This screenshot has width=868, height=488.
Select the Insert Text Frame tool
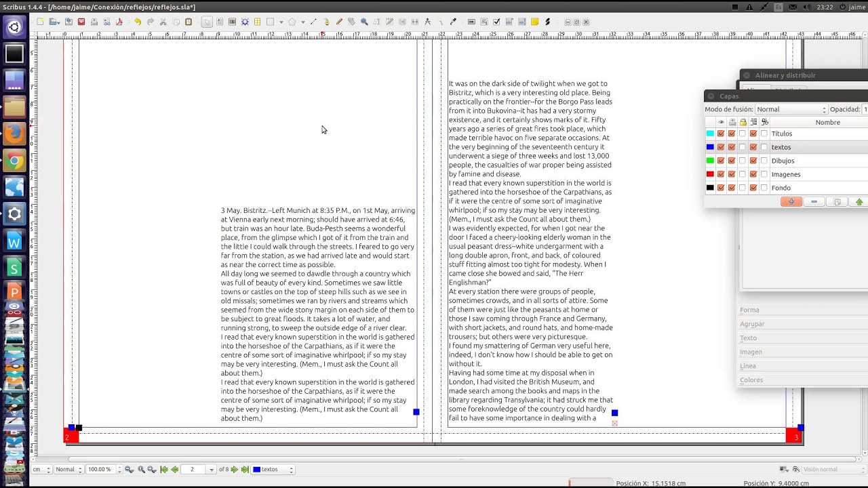220,22
